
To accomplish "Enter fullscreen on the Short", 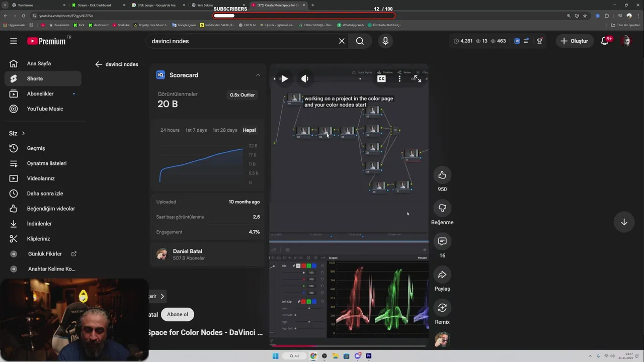I will tap(418, 78).
